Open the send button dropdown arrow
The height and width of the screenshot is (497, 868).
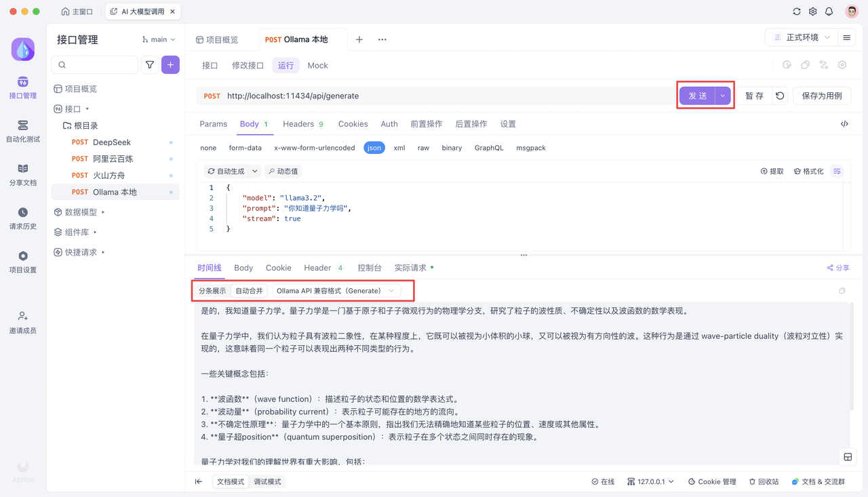(723, 96)
